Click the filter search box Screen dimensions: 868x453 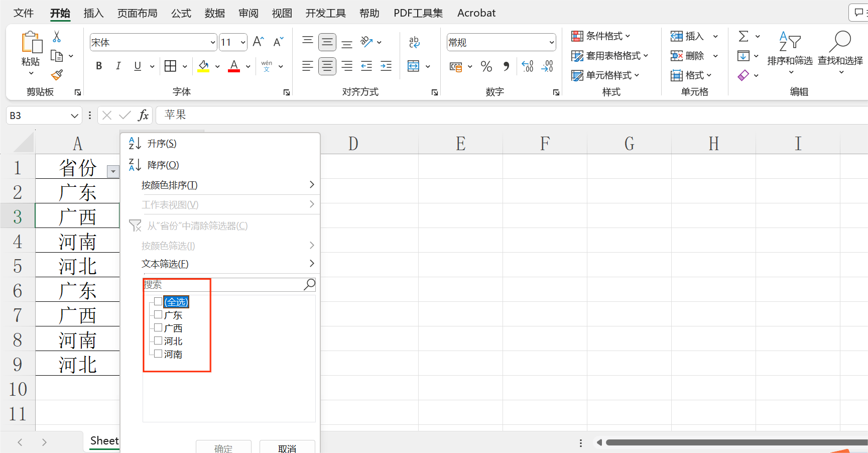(226, 284)
